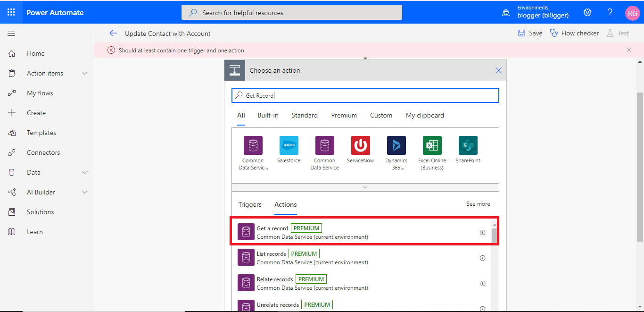Open the Triggers tab

pyautogui.click(x=250, y=204)
